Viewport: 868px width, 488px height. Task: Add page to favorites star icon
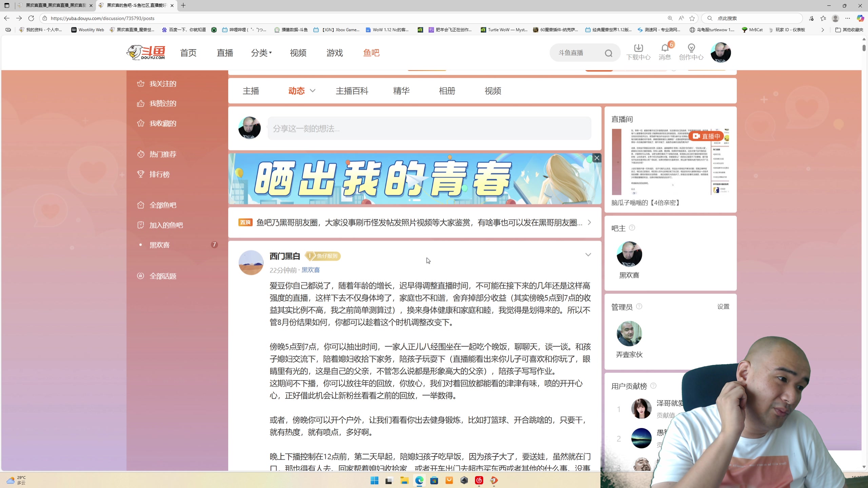[692, 18]
